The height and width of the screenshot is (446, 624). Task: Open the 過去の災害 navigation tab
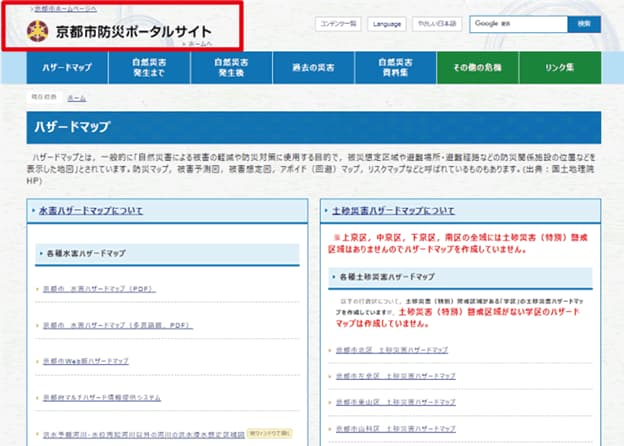click(x=313, y=68)
